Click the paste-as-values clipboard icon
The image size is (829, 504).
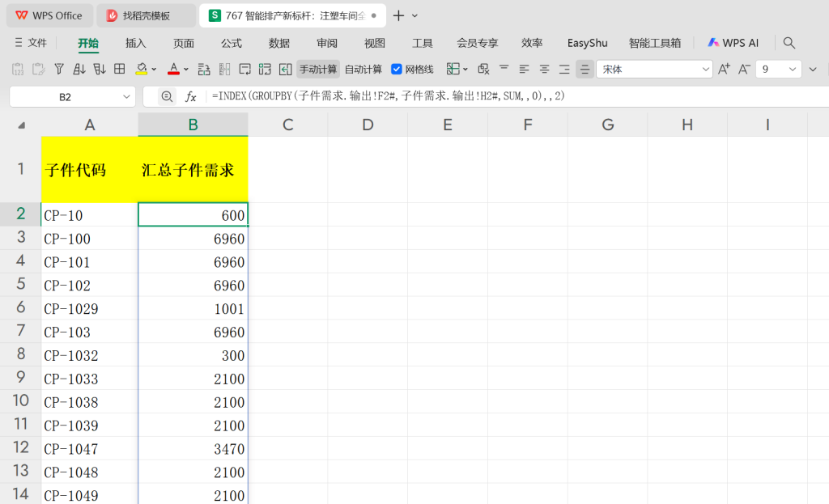click(18, 70)
